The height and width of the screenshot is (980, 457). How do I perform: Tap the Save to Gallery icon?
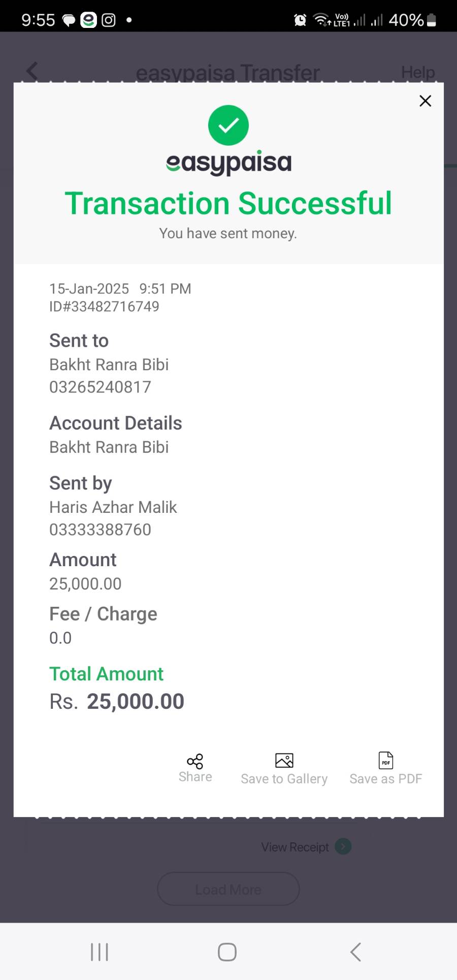pyautogui.click(x=284, y=760)
